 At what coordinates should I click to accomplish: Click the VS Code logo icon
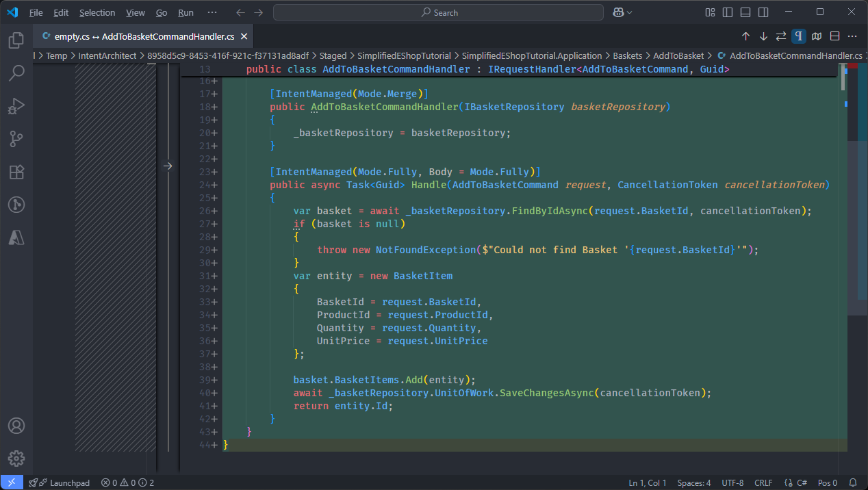(12, 12)
